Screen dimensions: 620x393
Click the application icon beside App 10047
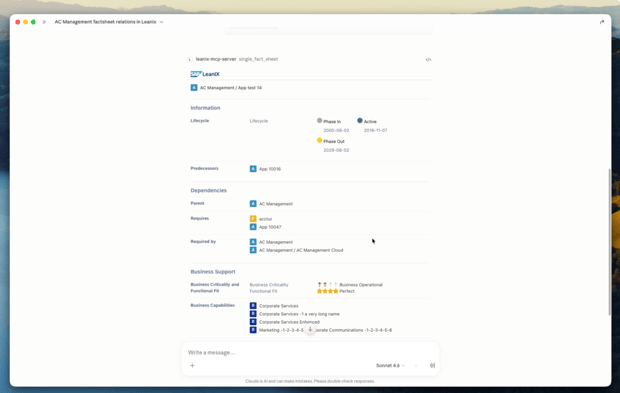point(253,227)
